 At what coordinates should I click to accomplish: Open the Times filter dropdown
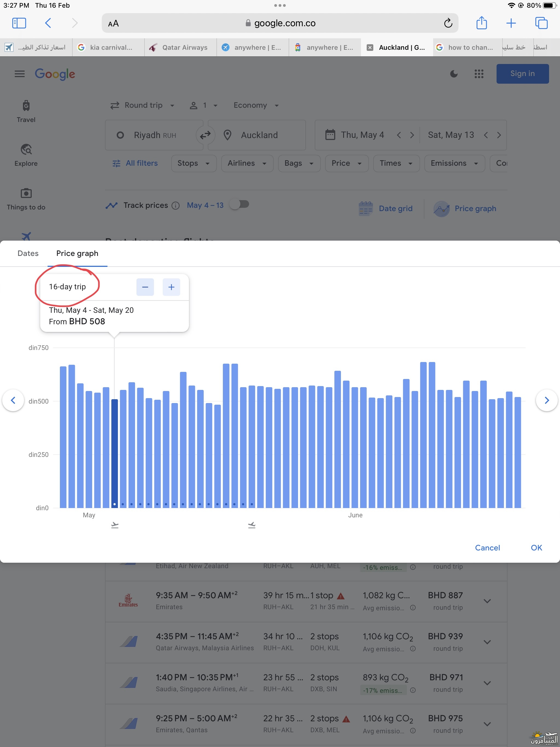pos(396,164)
